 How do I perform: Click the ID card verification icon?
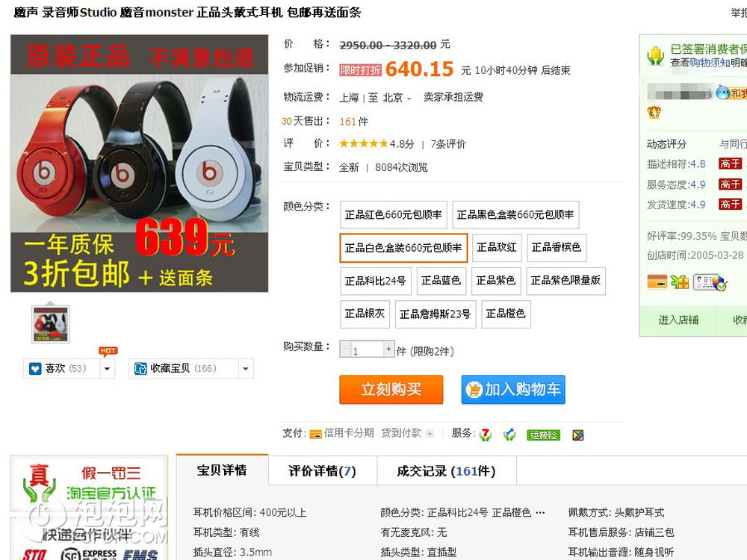point(710,282)
